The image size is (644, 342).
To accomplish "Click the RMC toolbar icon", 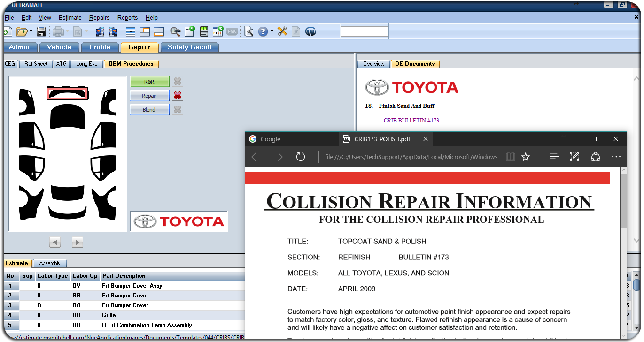I will coord(232,32).
